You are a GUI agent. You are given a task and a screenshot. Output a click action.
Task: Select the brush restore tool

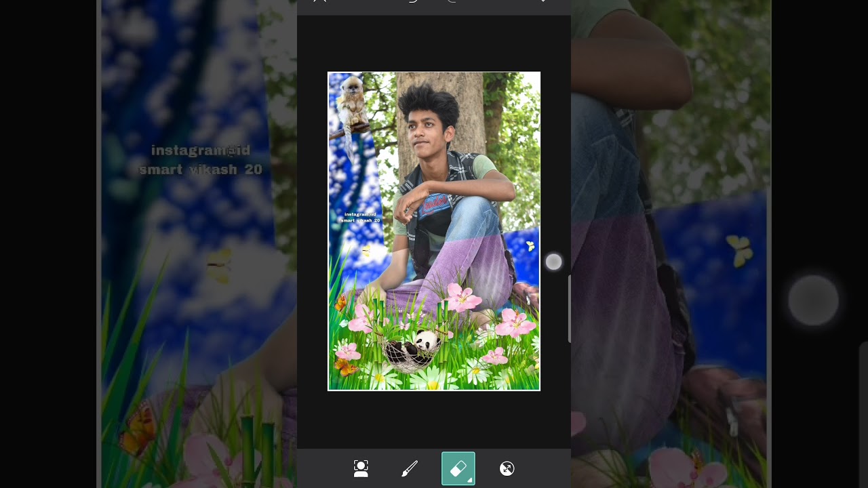click(410, 468)
